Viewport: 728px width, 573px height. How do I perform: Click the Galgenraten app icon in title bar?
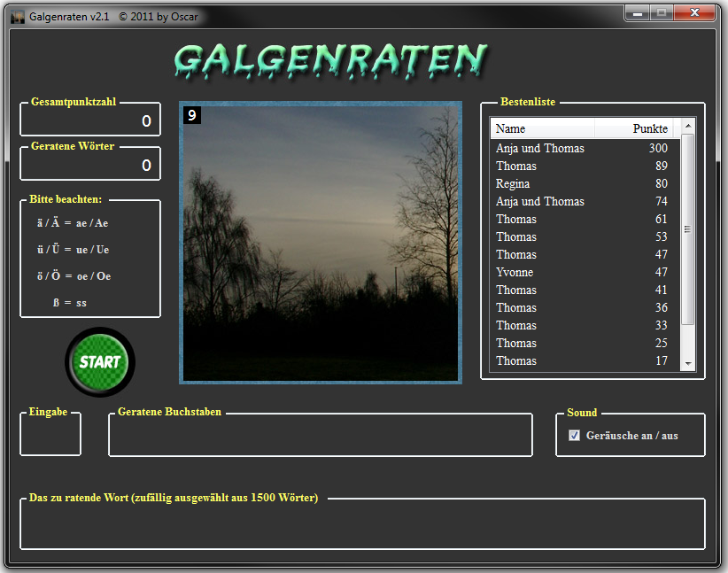(x=17, y=16)
